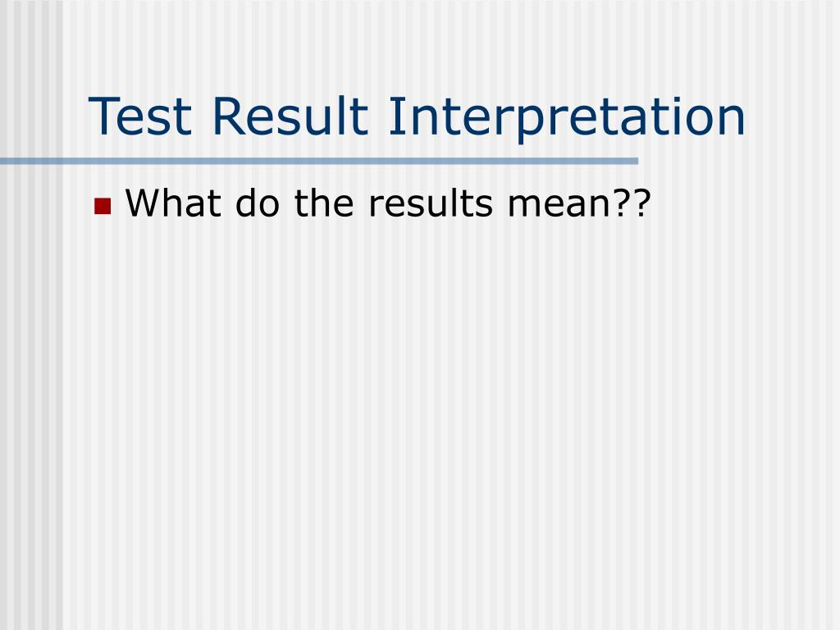Click the left end of the blue divider line
Screen dimensions: 840x630
(x=4, y=161)
